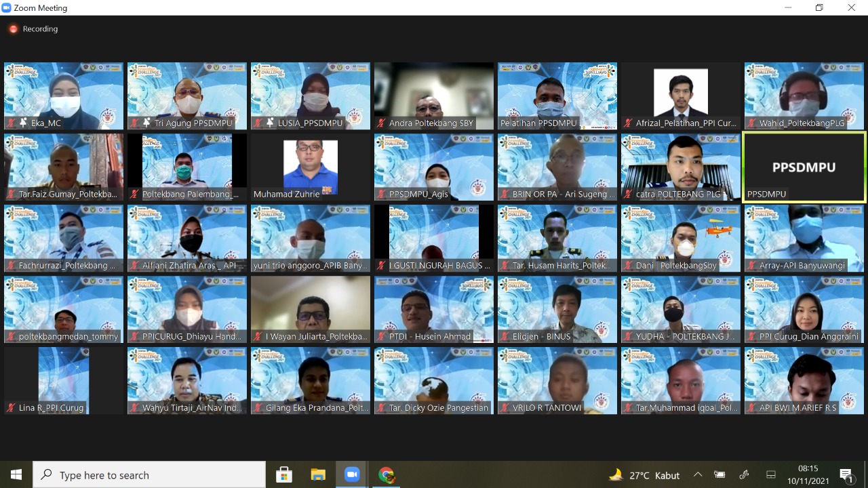
Task: Select the highlighted PPSDMPU participant tile
Action: click(804, 167)
